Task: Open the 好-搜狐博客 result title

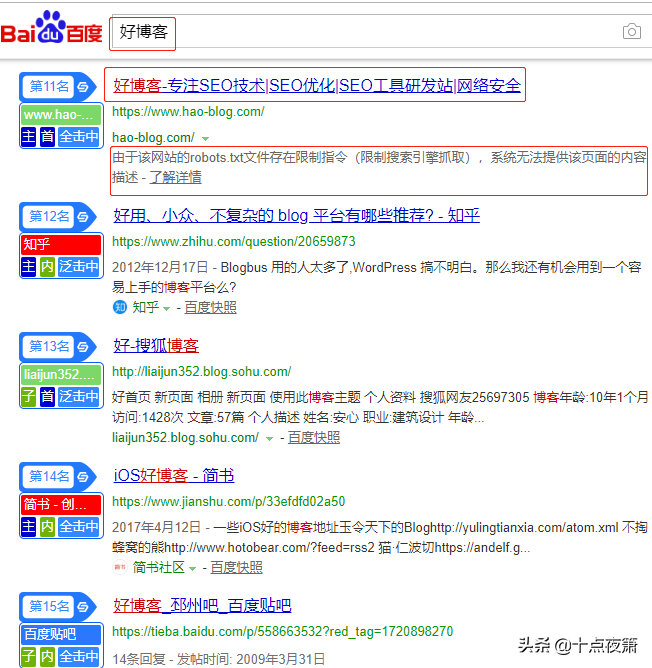Action: pos(156,346)
